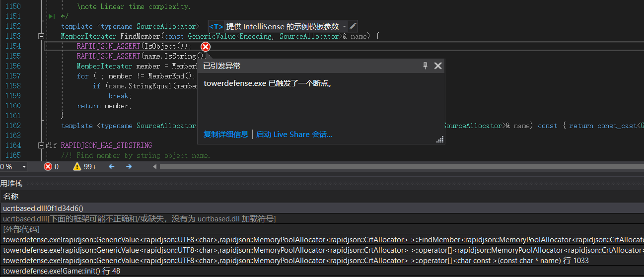644x277 pixels.
Task: Select the ucrtbased.dll symbols-not-loaded call stack row
Action: 322,219
